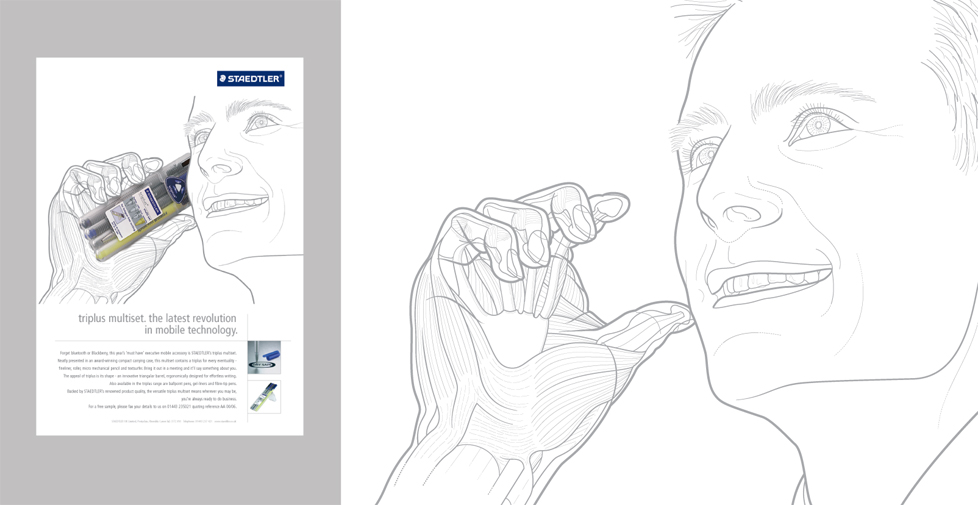Click the grey background beside the ad page

tap(18, 250)
